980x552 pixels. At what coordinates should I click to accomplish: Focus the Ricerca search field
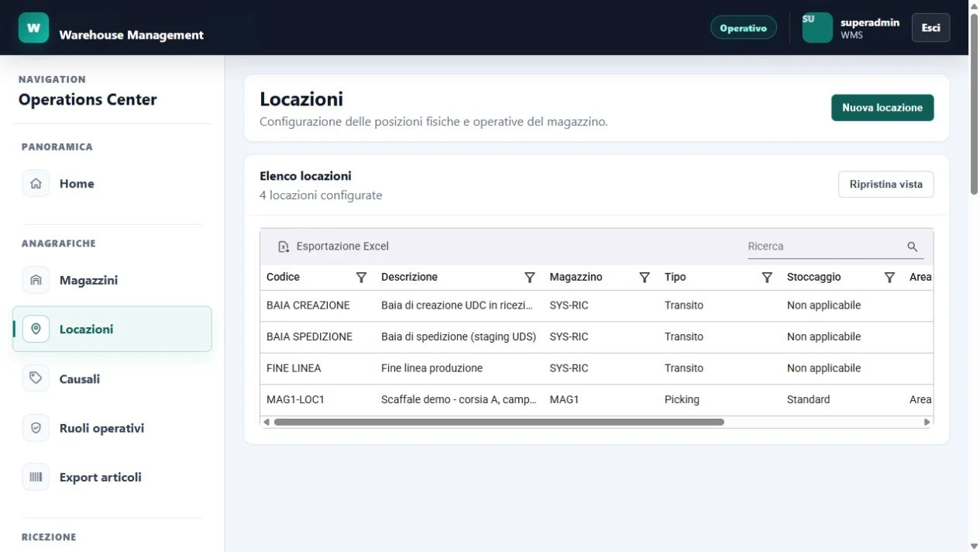click(826, 247)
